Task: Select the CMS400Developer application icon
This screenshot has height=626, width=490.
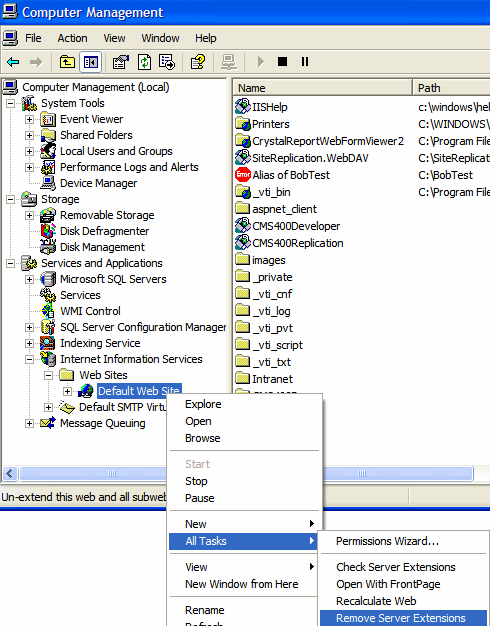Action: pos(243,226)
